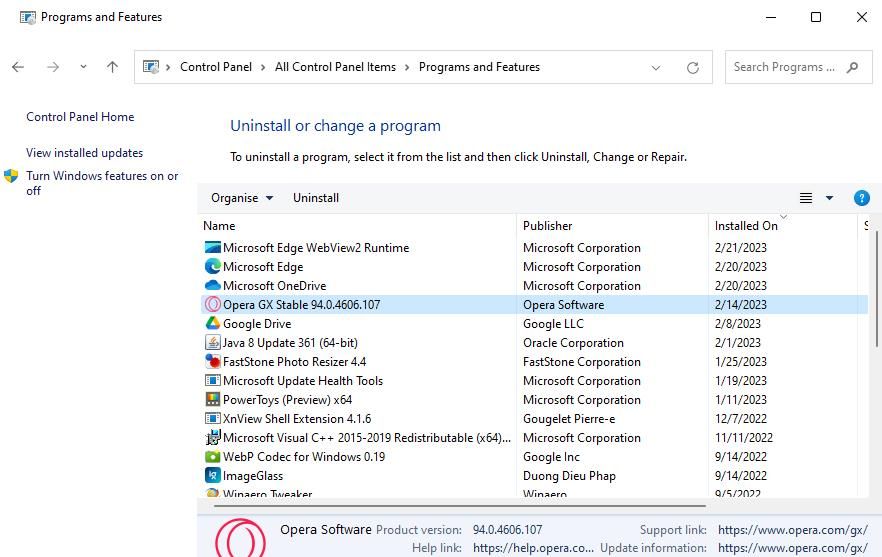
Task: Select FastStone Photo Resizer 4.4 text
Action: (x=294, y=362)
